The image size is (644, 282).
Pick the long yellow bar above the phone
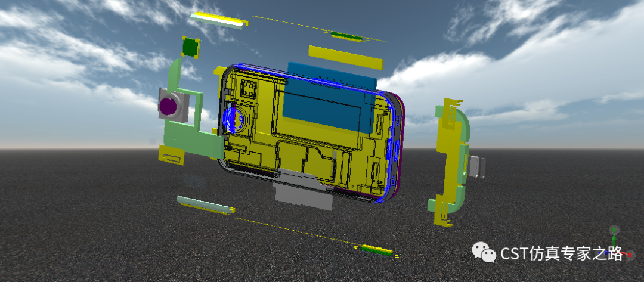345,57
